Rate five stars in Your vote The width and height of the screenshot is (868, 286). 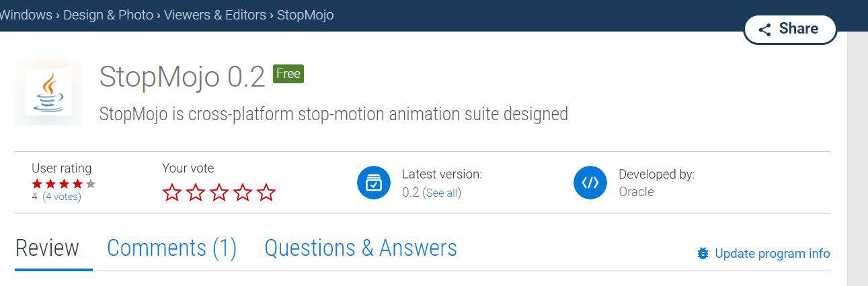(x=266, y=193)
